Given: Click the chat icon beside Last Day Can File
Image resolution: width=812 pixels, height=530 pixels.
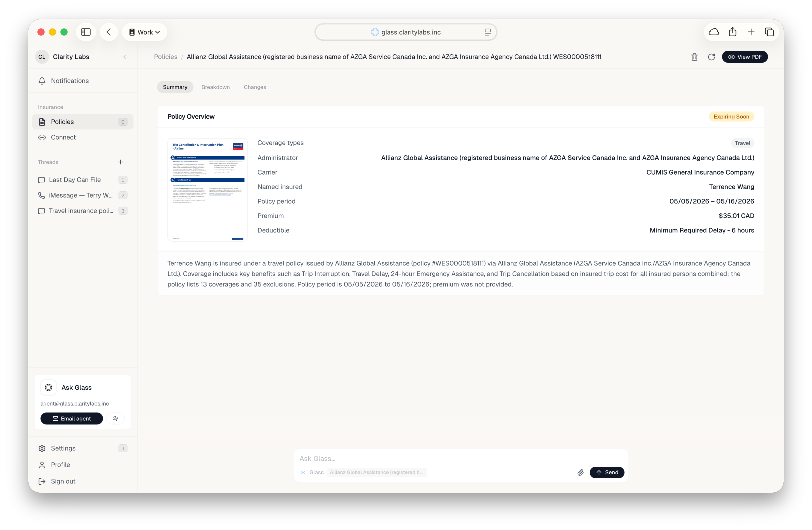Looking at the screenshot, I should coord(41,180).
